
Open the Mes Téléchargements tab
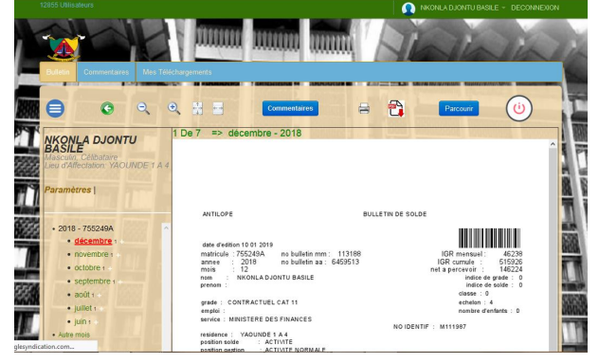177,72
